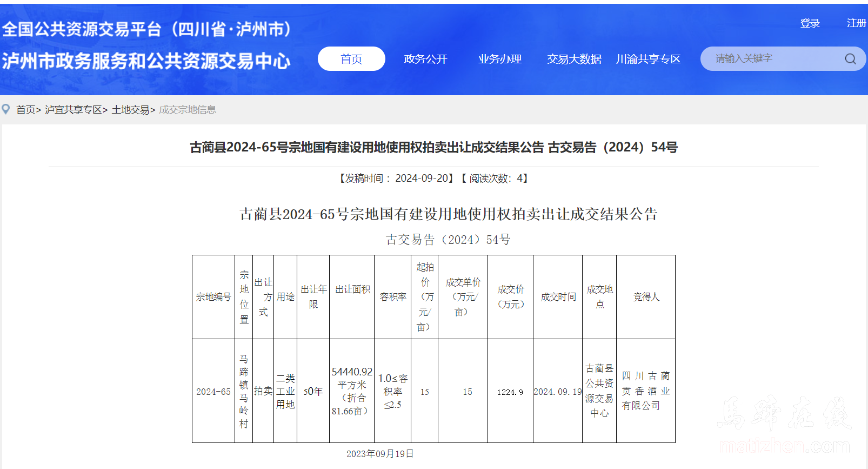Image resolution: width=868 pixels, height=469 pixels.
Task: Click the 出让方式 table header
Action: click(263, 297)
